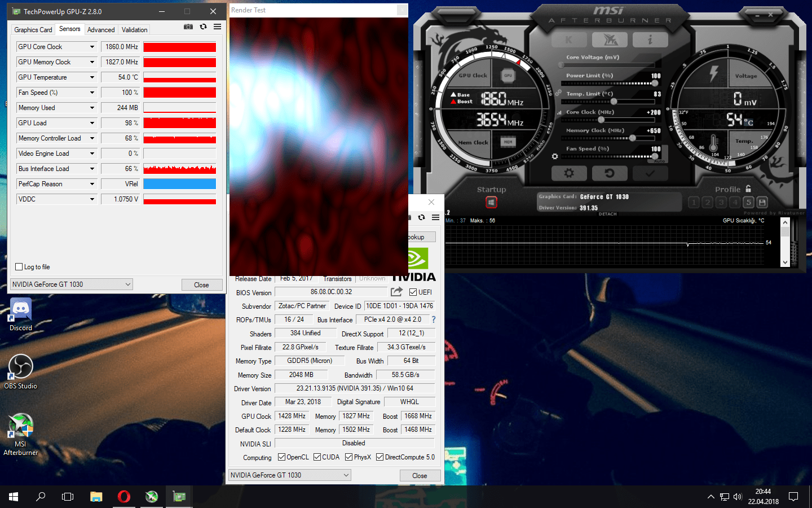Viewport: 812px width, 508px height.
Task: Open GPU selector dropdown in Sensors window
Action: pos(72,284)
